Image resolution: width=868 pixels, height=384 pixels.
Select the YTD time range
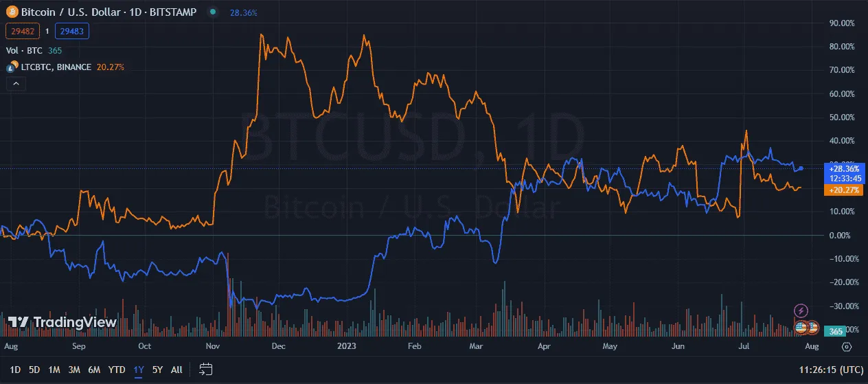click(117, 370)
